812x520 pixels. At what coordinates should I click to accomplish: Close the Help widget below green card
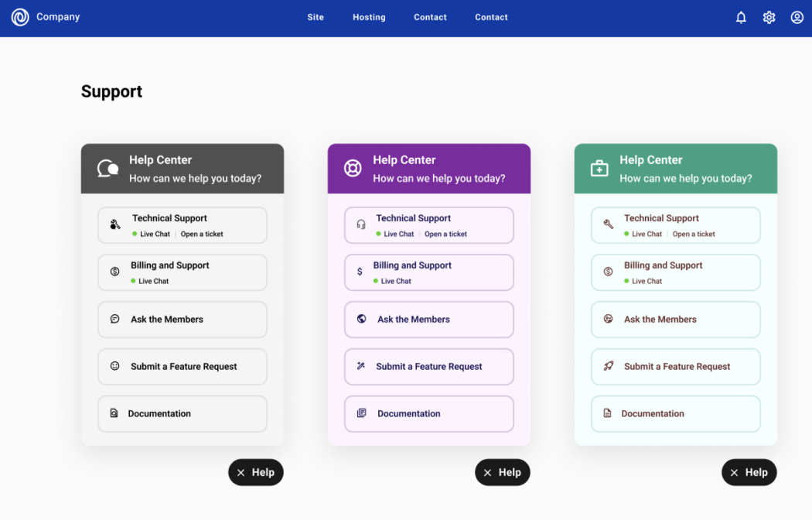coord(749,472)
